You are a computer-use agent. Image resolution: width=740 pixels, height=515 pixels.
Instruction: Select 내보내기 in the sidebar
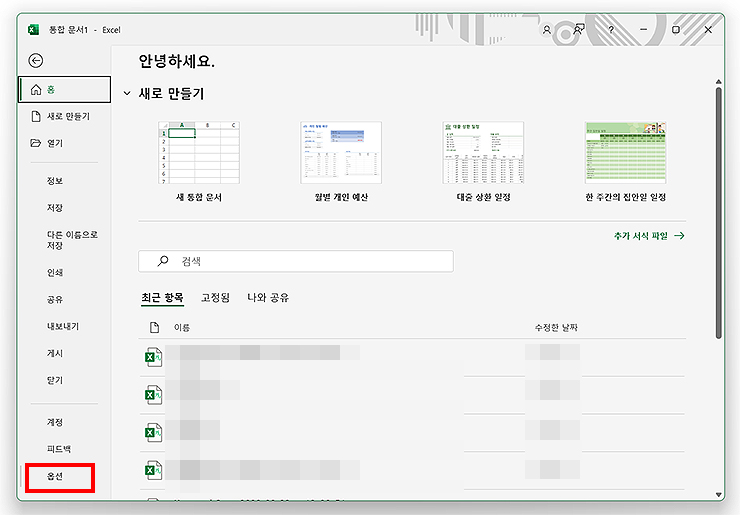(x=63, y=326)
